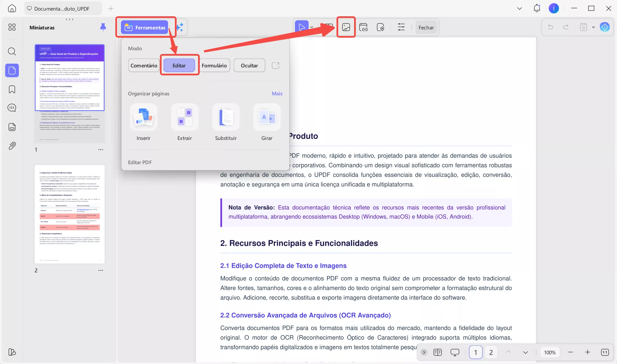Fit to actual size 1:1 icon
The image size is (617, 364).
(x=605, y=352)
